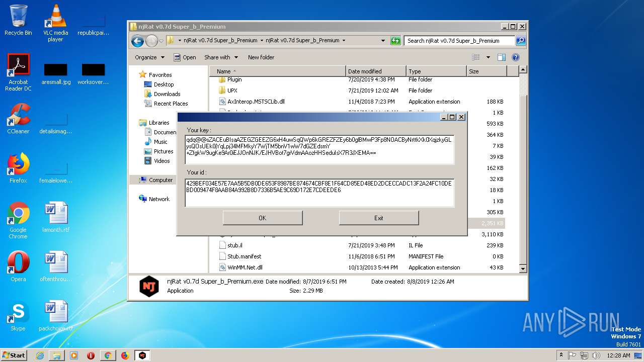Sort by the Date modified column
The width and height of the screenshot is (644, 362).
point(376,71)
